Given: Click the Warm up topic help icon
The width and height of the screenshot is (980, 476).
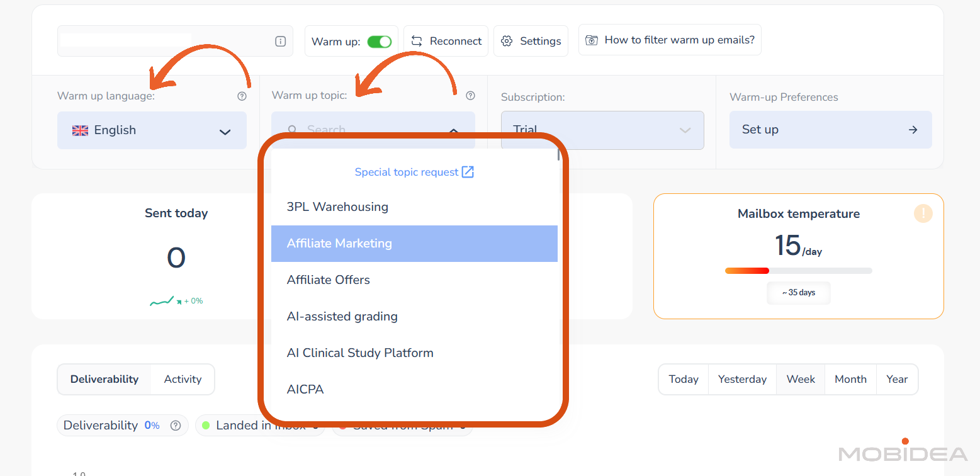Looking at the screenshot, I should (x=470, y=96).
